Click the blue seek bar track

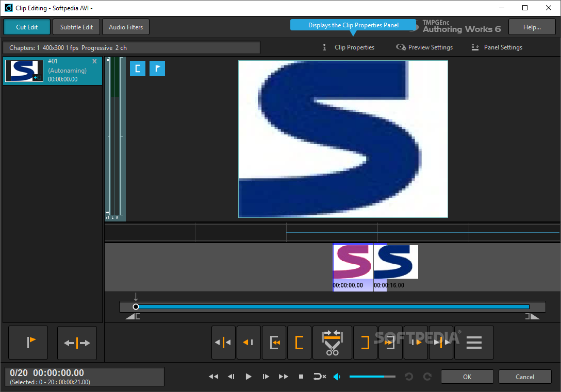tap(333, 306)
